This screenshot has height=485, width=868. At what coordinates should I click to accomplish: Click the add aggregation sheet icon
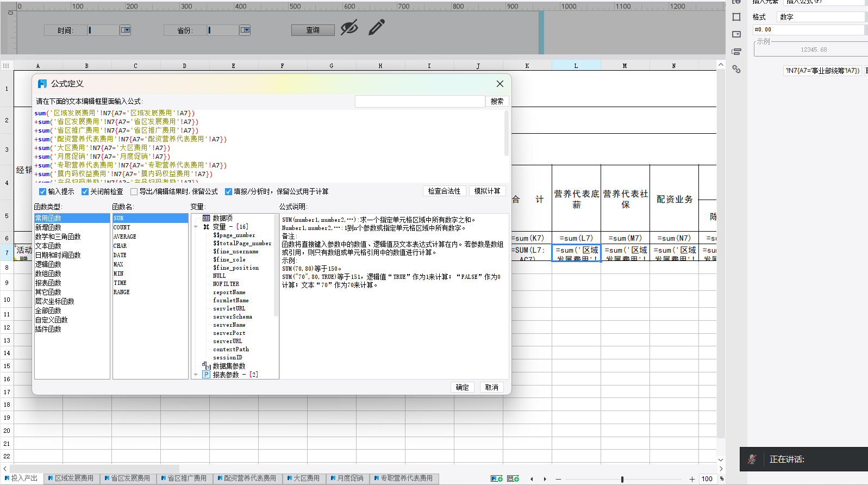point(513,478)
